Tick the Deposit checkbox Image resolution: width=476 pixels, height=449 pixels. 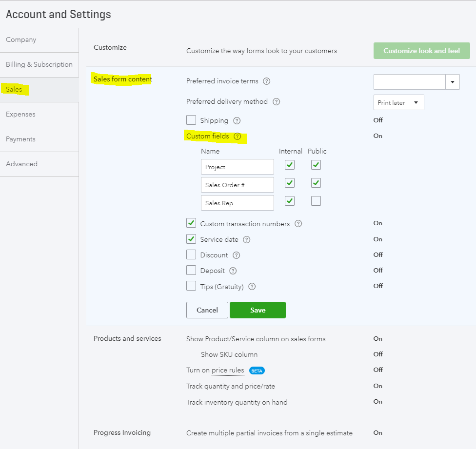click(x=191, y=271)
